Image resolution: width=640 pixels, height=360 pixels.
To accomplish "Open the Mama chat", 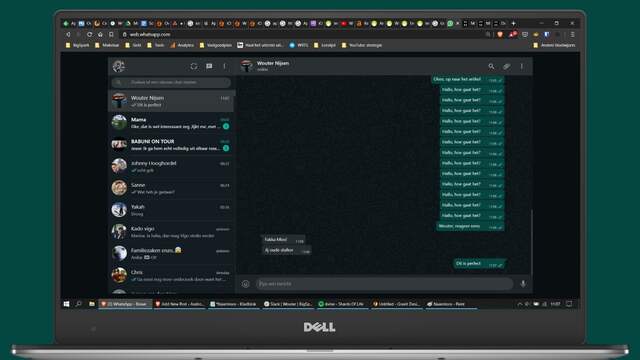I will (x=171, y=123).
